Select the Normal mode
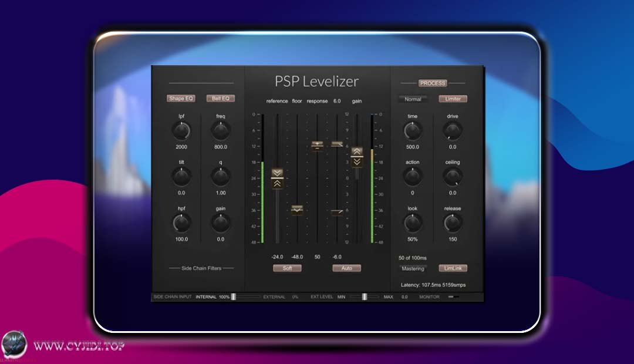The width and height of the screenshot is (634, 364). pos(413,99)
